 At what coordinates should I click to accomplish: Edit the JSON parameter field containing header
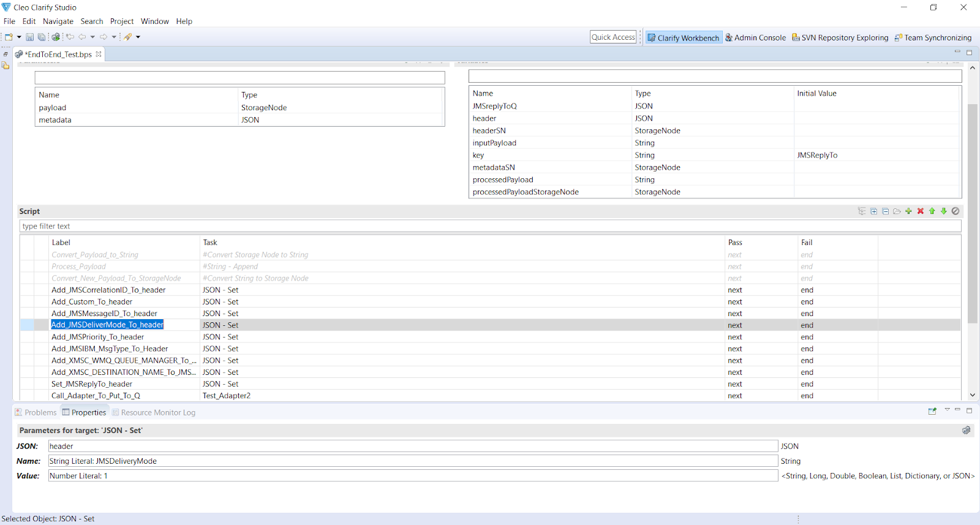pyautogui.click(x=413, y=446)
